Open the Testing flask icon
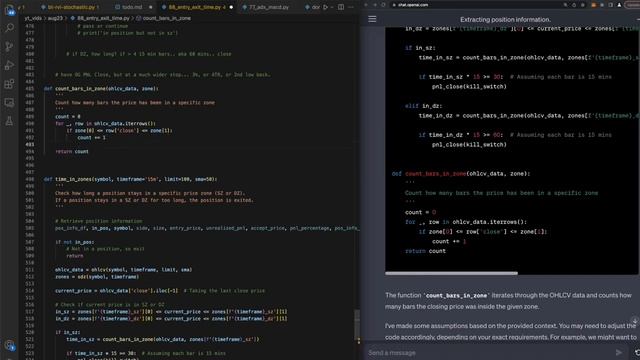The width and height of the screenshot is (640, 360). click(x=9, y=121)
